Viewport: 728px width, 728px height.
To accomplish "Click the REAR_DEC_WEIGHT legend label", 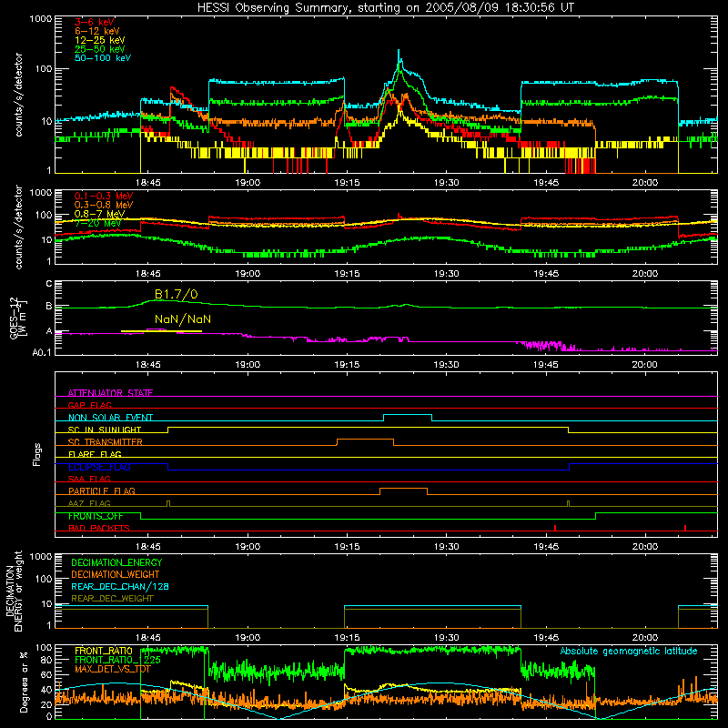I will click(x=112, y=599).
